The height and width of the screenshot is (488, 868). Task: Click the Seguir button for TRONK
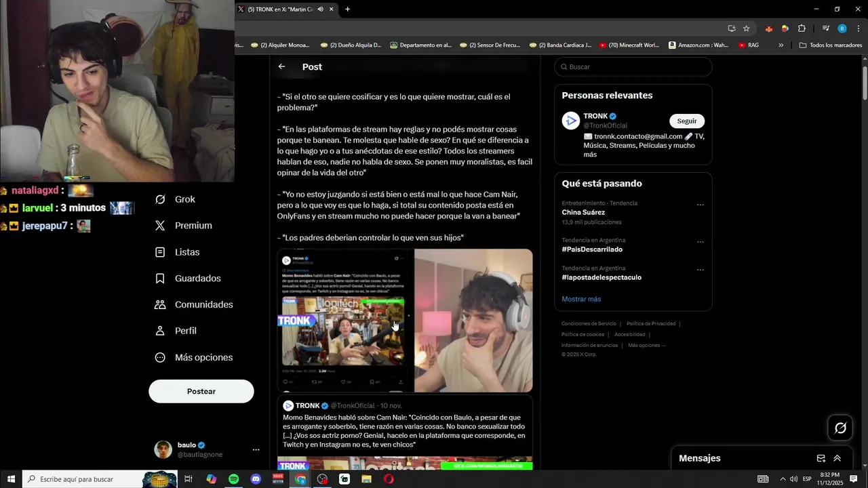687,121
